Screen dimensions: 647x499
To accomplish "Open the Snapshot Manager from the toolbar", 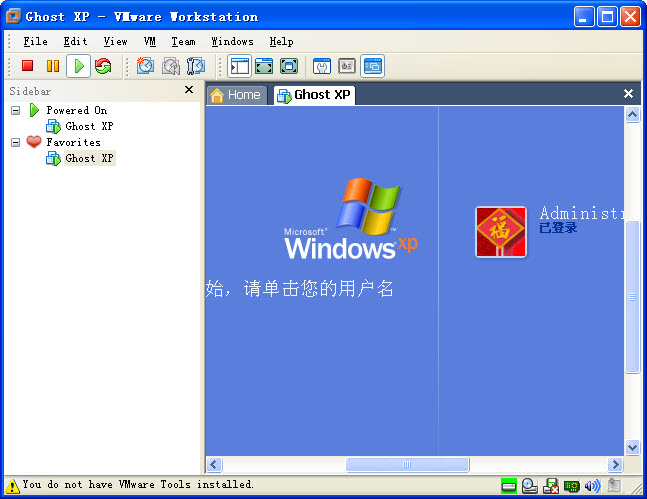I will [196, 66].
